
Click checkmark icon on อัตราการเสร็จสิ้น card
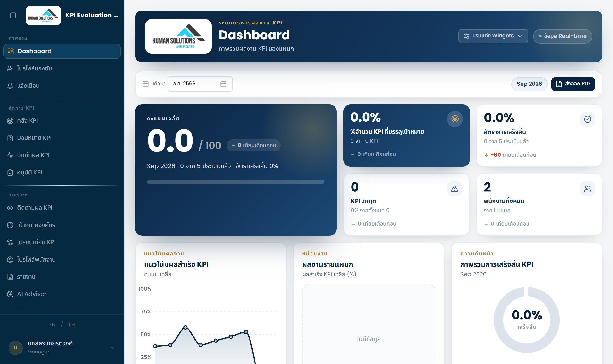[x=588, y=119]
